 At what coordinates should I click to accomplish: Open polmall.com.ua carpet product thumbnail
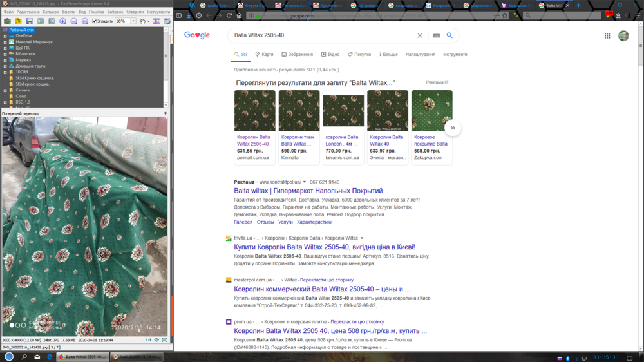tap(254, 111)
